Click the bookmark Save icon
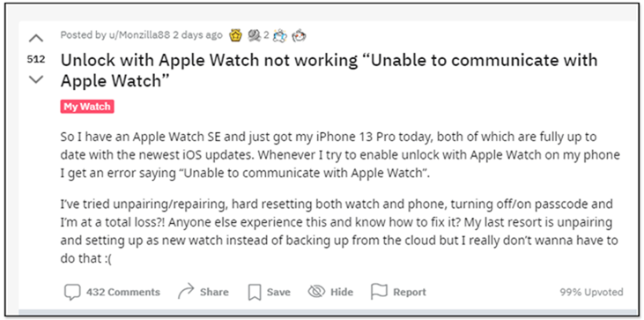 [255, 292]
